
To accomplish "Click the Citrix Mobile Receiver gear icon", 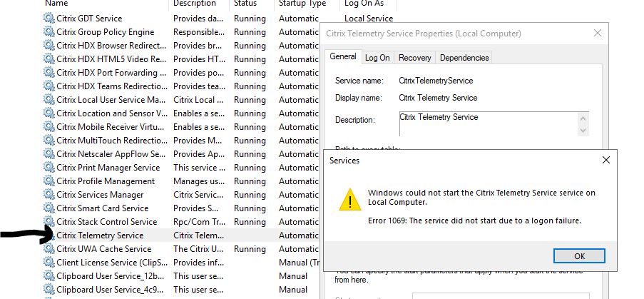I will [x=49, y=127].
